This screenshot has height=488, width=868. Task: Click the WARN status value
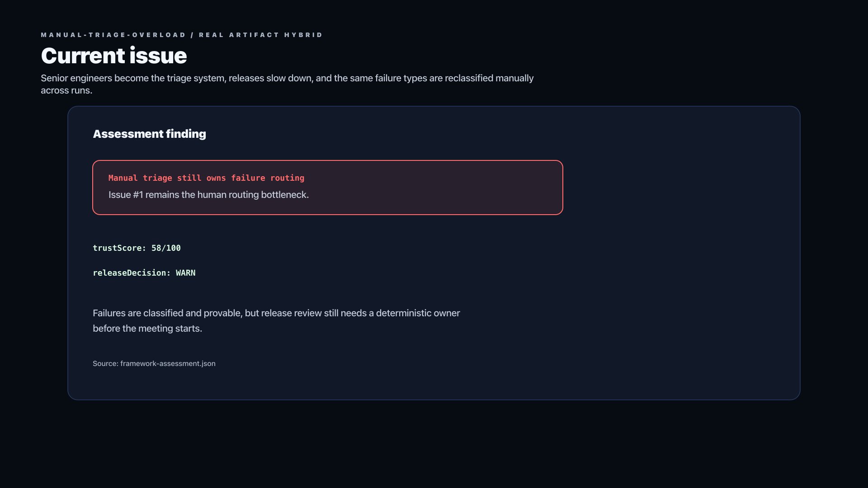pos(186,273)
